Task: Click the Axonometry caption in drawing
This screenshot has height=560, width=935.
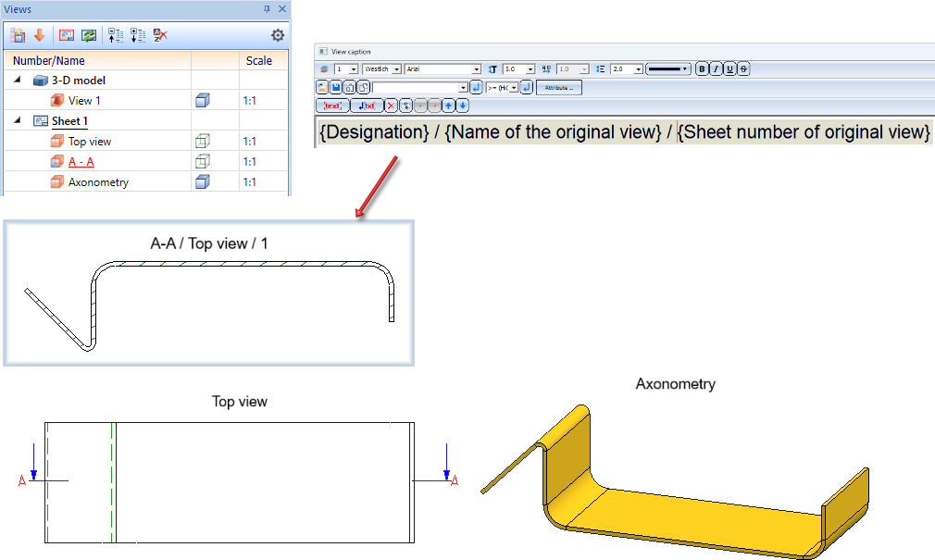Action: point(676,383)
